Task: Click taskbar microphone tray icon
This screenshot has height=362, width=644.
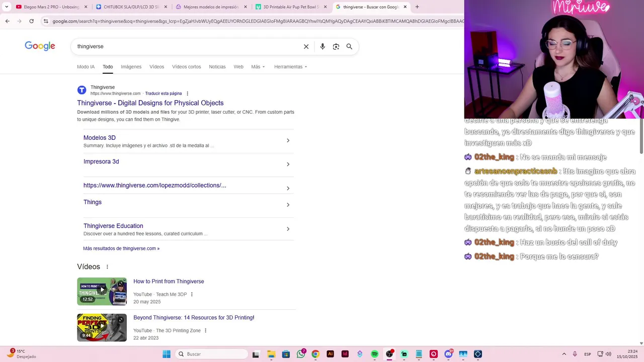Action: tap(575, 354)
